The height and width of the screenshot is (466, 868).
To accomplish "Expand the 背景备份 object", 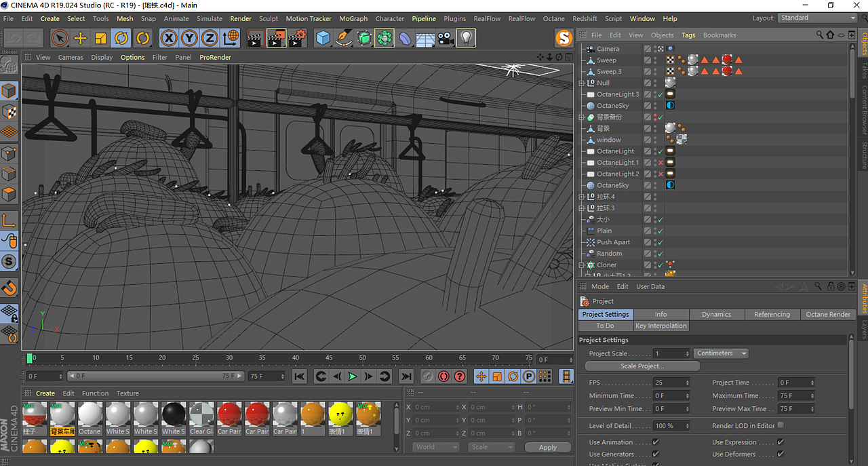I will [x=581, y=117].
